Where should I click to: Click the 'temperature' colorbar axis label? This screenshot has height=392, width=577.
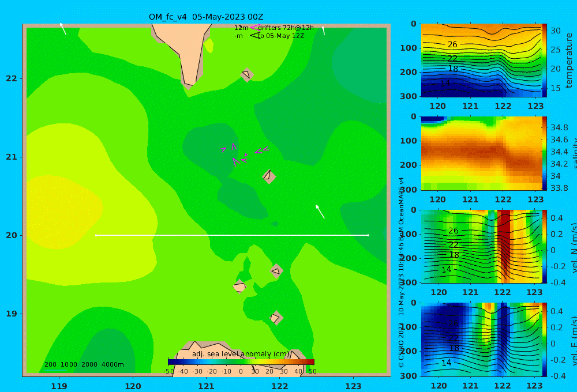click(569, 61)
